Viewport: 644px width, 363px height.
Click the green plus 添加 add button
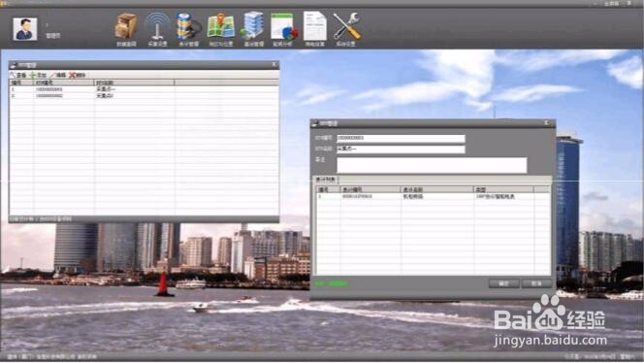click(38, 76)
